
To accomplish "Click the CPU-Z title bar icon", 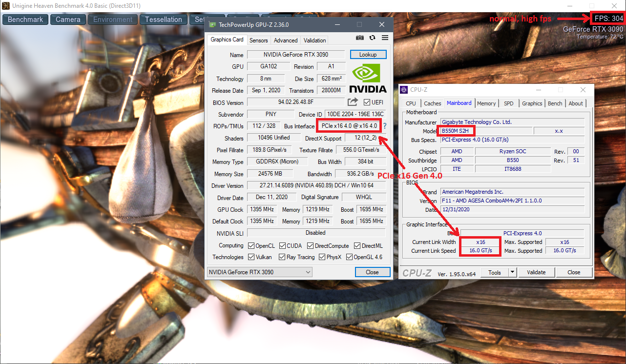I will pos(404,89).
